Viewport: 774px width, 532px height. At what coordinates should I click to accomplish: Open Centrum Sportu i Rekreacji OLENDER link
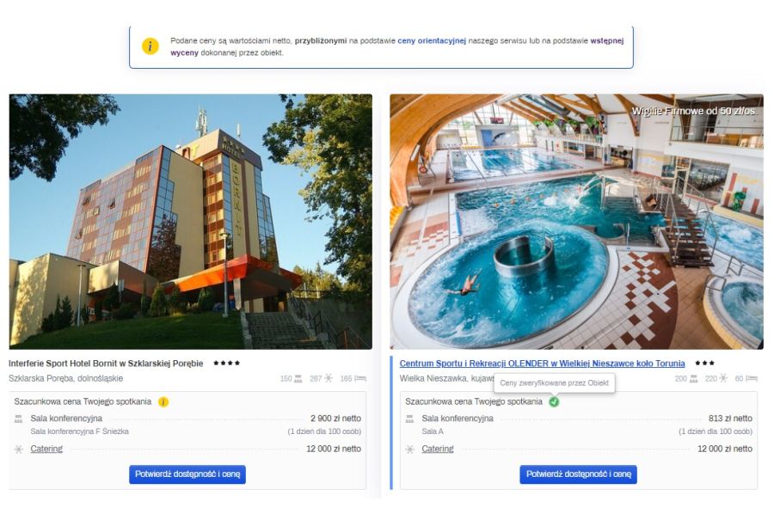[542, 364]
